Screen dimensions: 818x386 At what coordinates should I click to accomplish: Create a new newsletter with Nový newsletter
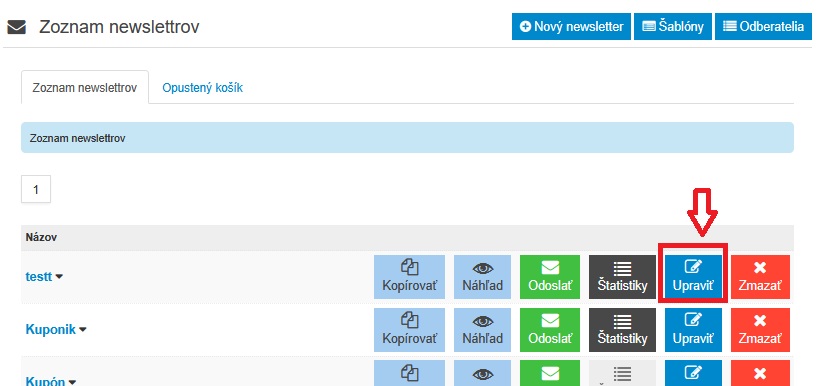point(571,27)
